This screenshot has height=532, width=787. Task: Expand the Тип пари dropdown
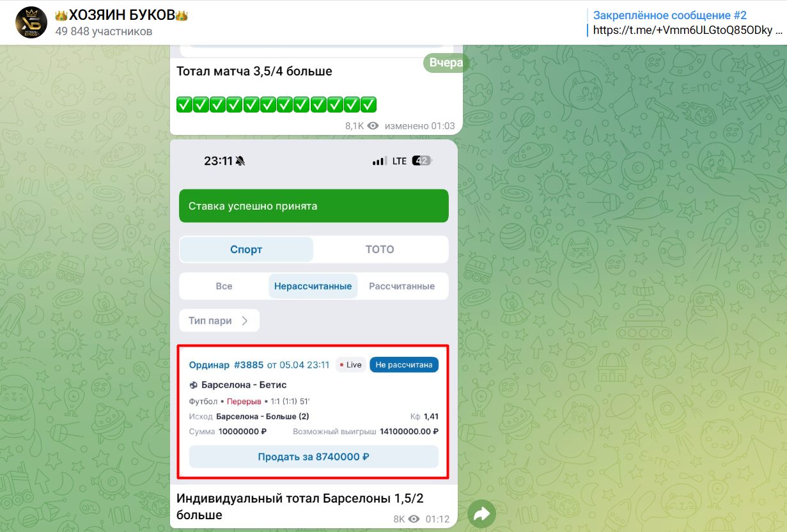pos(219,320)
